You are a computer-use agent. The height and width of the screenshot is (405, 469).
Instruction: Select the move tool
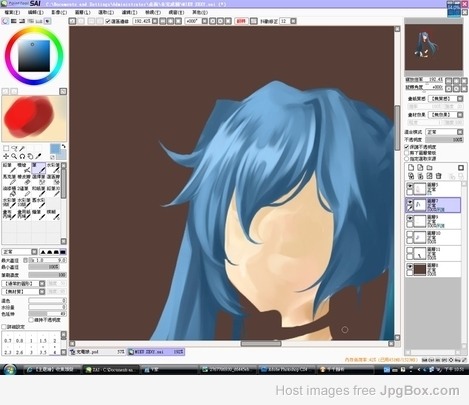(x=6, y=156)
